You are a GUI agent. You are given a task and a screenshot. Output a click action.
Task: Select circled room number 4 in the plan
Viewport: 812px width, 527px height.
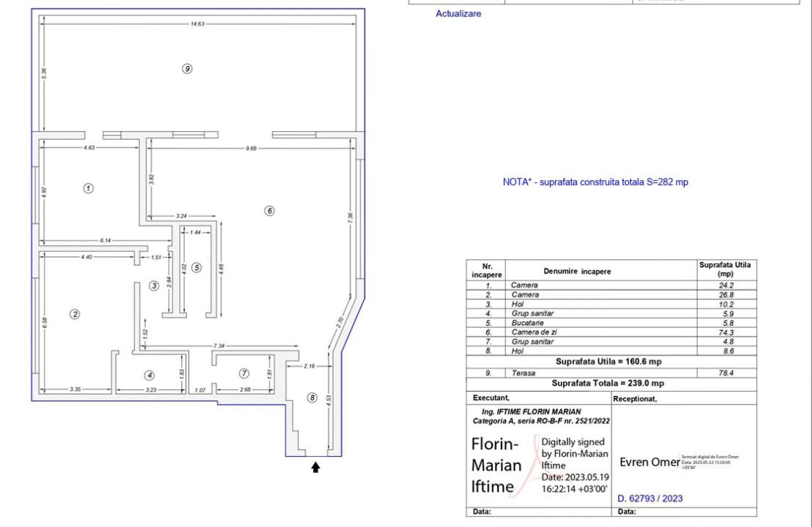(x=149, y=375)
